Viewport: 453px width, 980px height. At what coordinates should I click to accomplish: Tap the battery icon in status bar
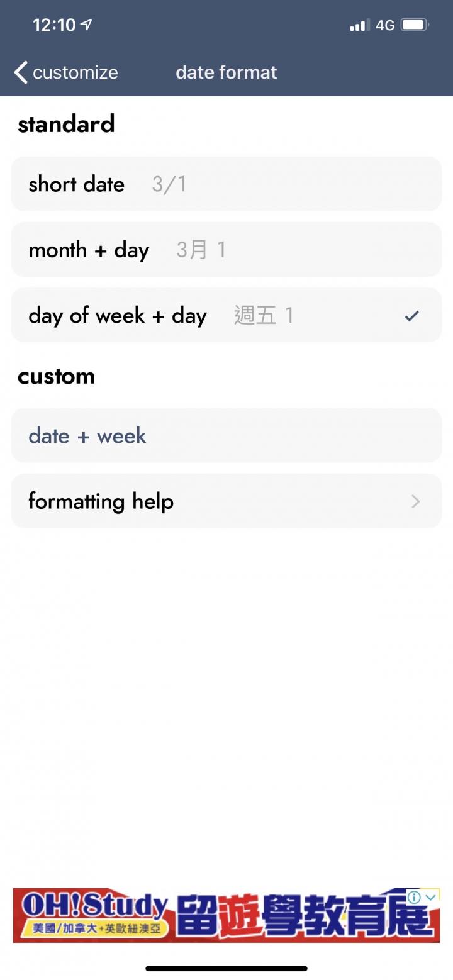pos(415,25)
